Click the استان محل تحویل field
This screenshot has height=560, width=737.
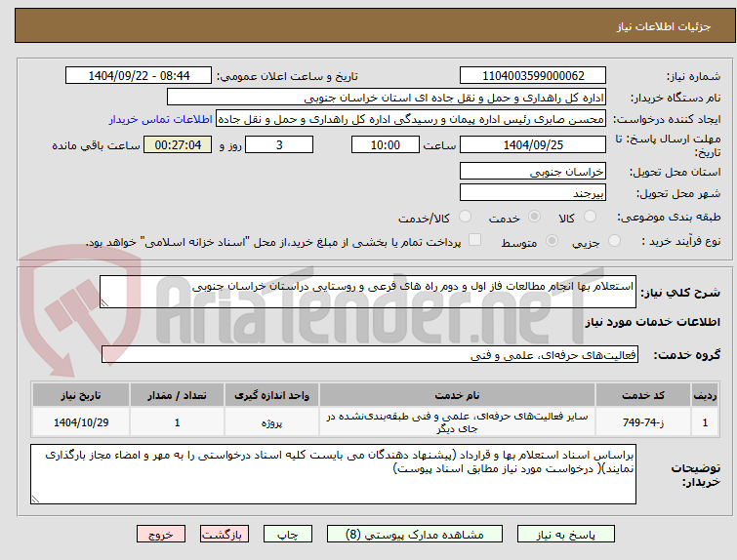click(533, 172)
